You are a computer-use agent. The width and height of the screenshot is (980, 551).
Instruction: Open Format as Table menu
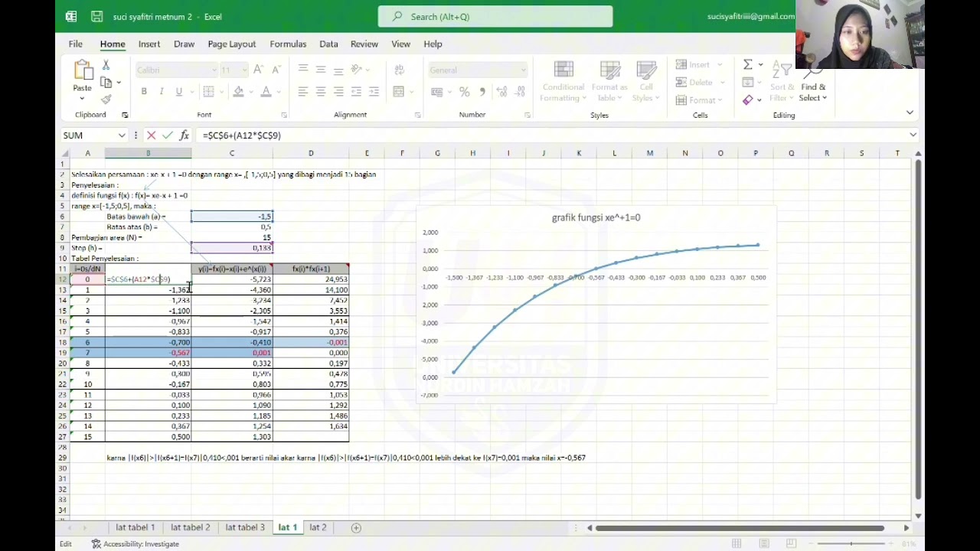coord(609,81)
